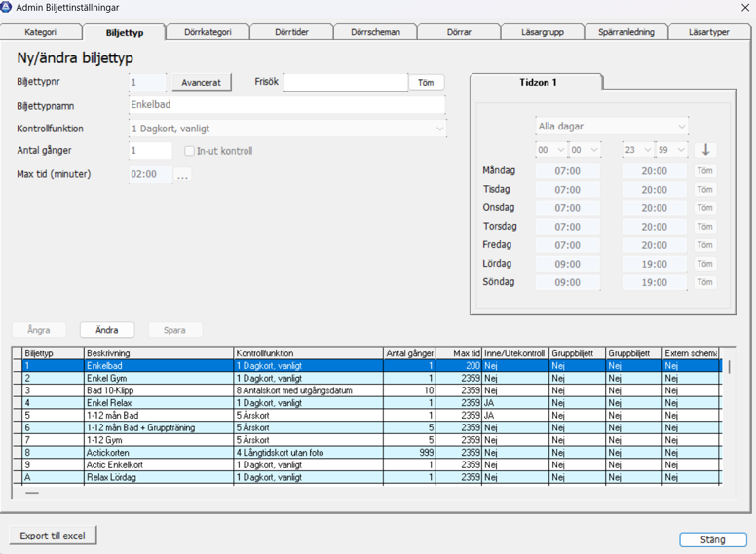
Task: Select the 1-12 Gym row
Action: coord(366,440)
